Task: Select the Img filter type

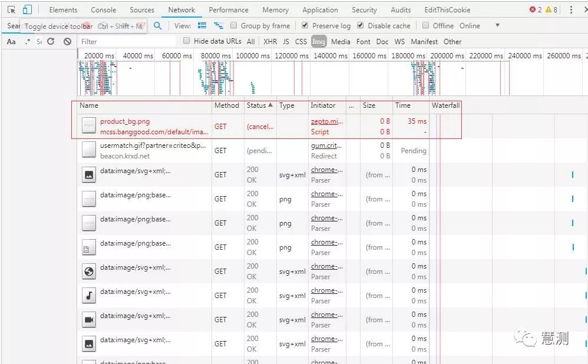Action: tap(318, 42)
